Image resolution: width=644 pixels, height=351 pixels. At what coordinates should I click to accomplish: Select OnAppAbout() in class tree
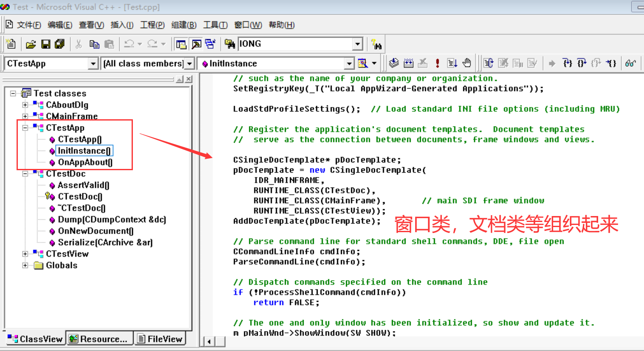[85, 162]
